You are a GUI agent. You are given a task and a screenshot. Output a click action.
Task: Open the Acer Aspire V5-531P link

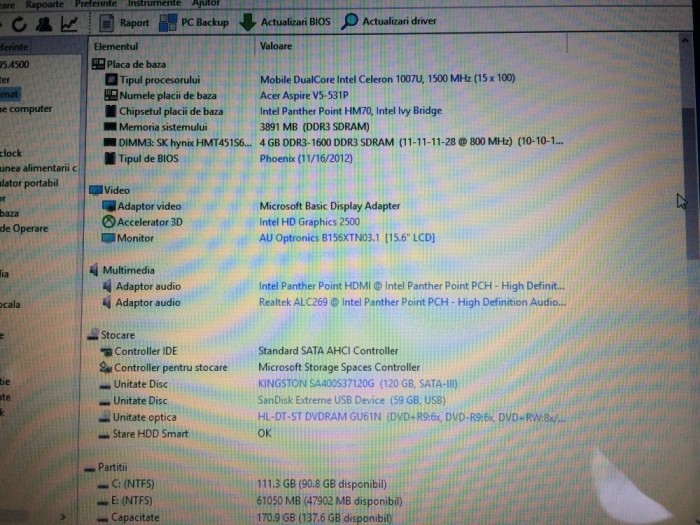click(x=304, y=95)
